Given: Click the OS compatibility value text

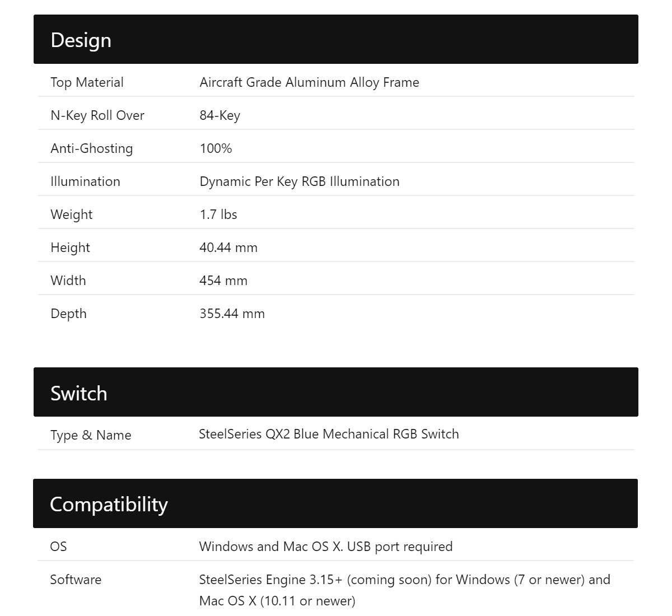Looking at the screenshot, I should 326,547.
